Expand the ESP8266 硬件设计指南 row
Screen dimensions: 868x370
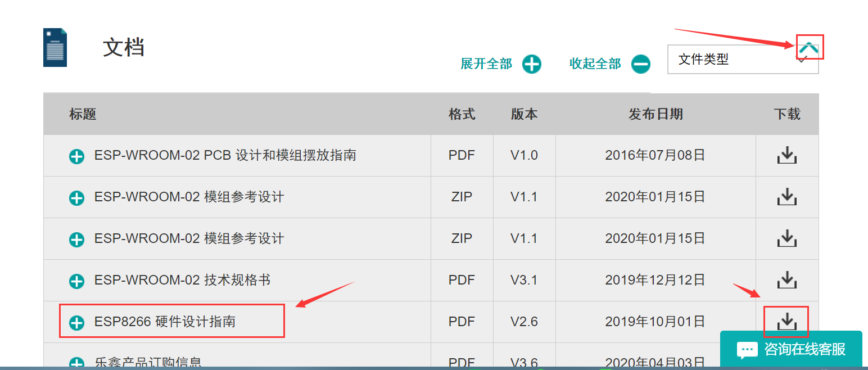coord(76,323)
